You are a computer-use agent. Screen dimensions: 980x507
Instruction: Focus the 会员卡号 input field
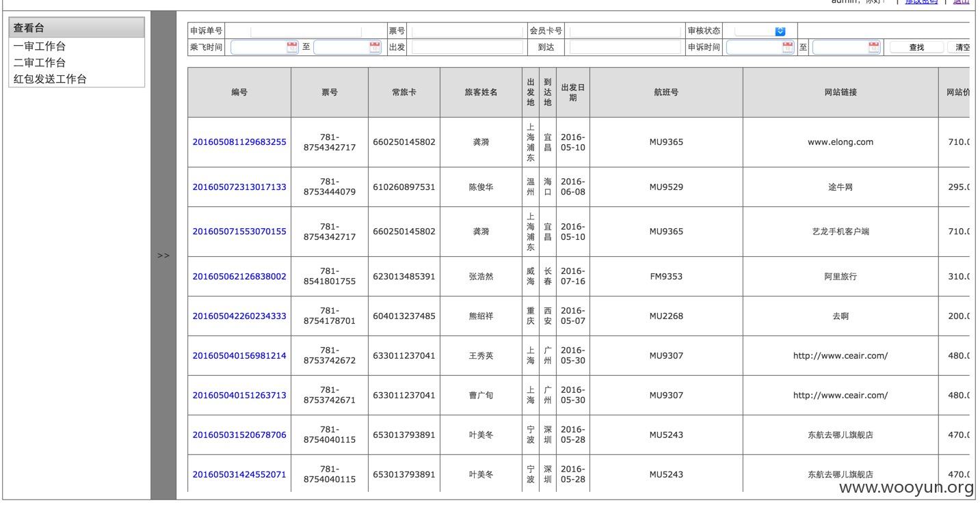(625, 31)
